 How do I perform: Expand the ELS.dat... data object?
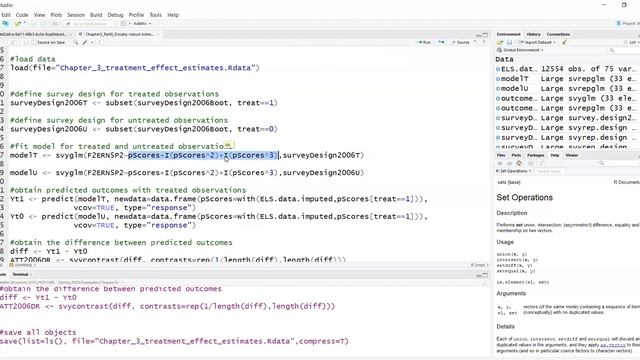[498, 69]
